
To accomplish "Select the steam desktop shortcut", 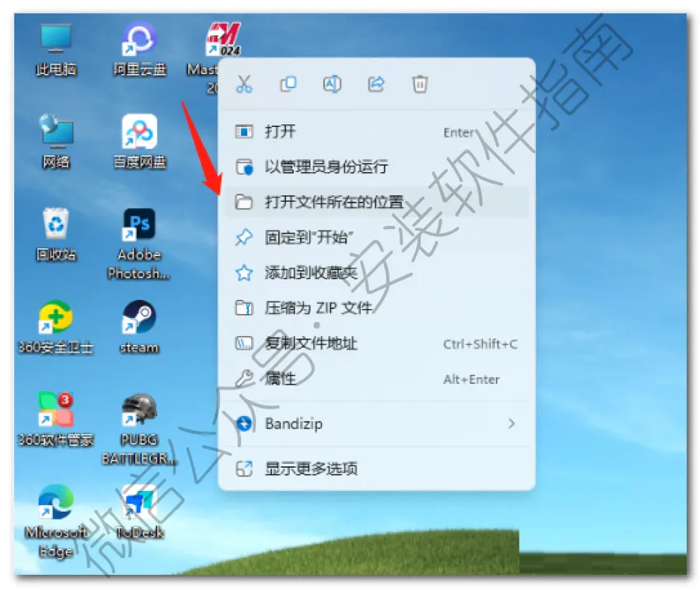I will pos(139,327).
